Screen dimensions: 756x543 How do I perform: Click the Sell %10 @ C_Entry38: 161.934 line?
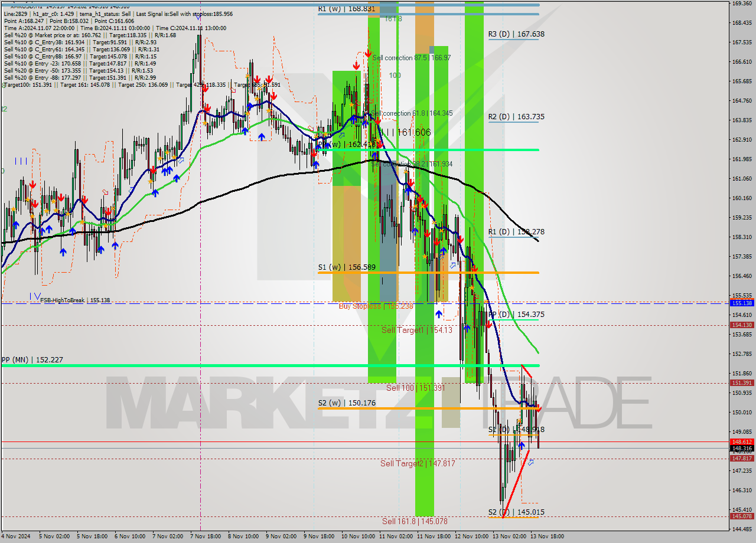coord(80,42)
